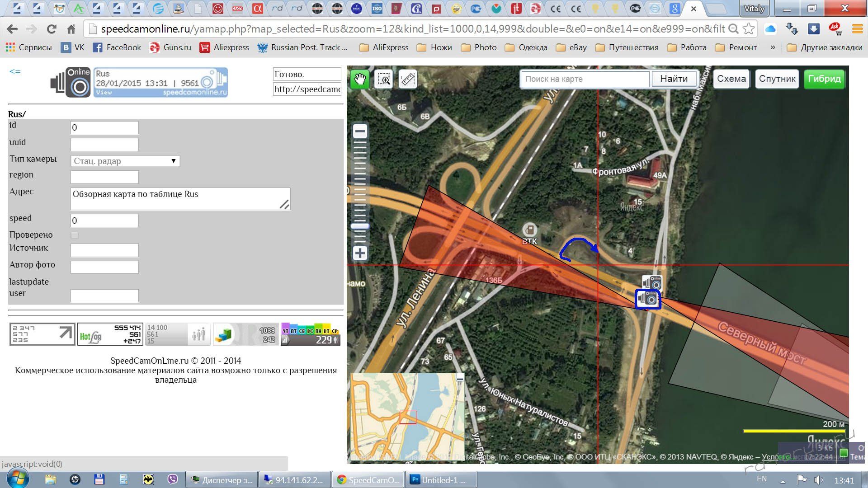Go to browser home page
The image size is (868, 488).
click(x=71, y=29)
